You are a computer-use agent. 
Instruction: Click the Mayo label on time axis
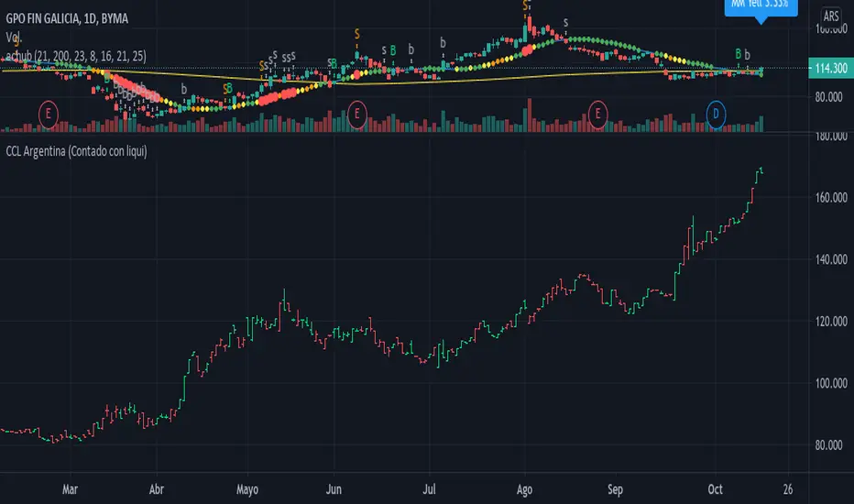click(247, 489)
